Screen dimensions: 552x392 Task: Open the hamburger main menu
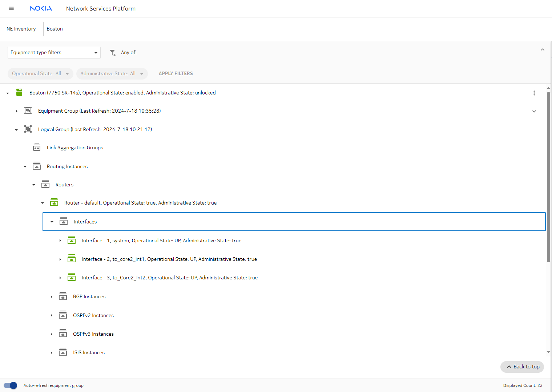(x=11, y=8)
